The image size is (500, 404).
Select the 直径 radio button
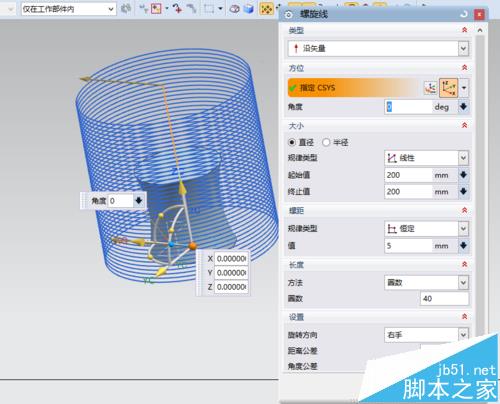point(292,142)
